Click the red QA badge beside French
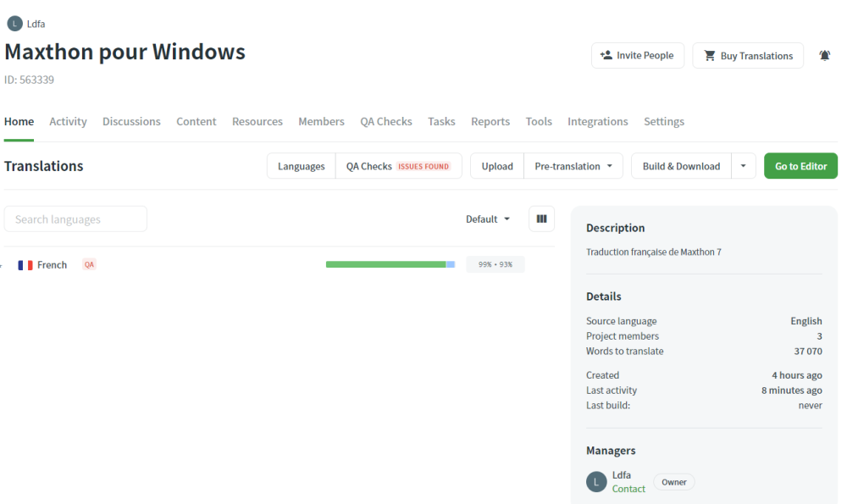The height and width of the screenshot is (504, 847). (89, 265)
